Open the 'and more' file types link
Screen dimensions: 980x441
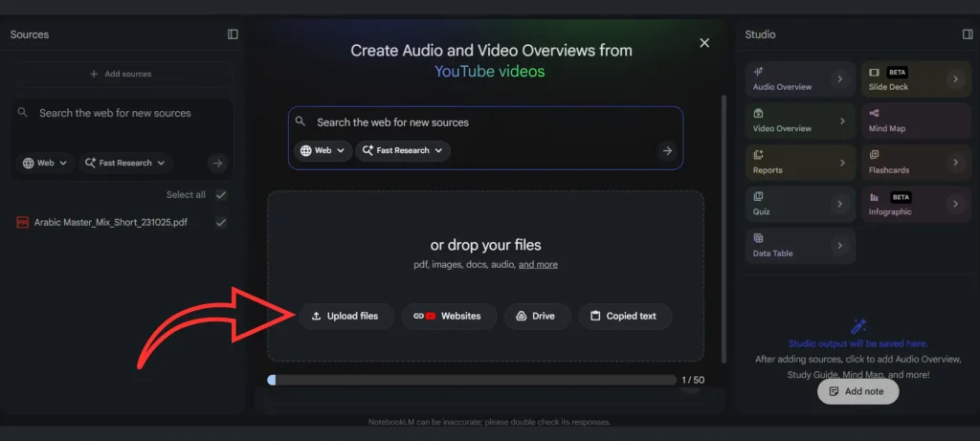point(538,265)
